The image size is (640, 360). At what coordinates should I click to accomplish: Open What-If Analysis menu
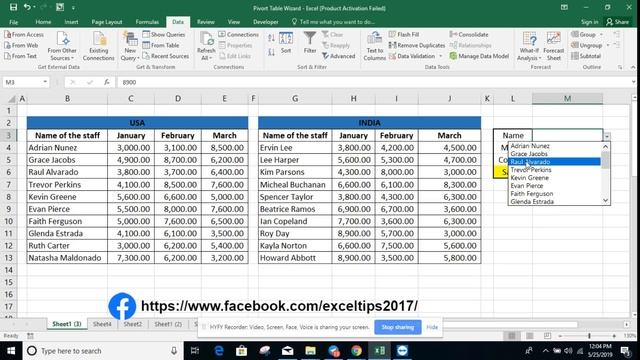point(529,46)
